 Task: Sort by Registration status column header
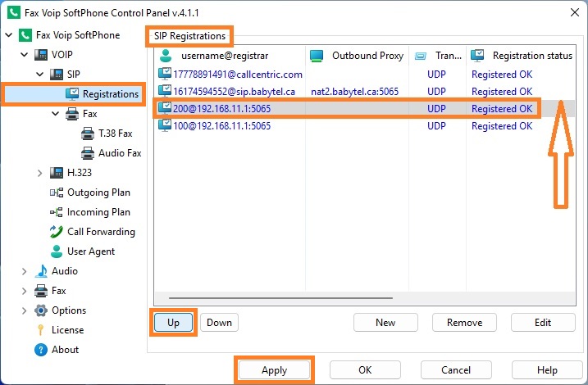(x=521, y=56)
